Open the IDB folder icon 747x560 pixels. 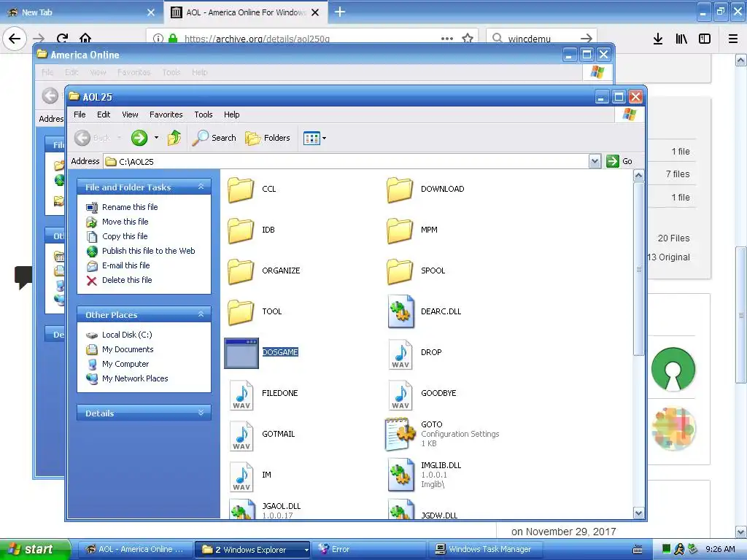241,230
